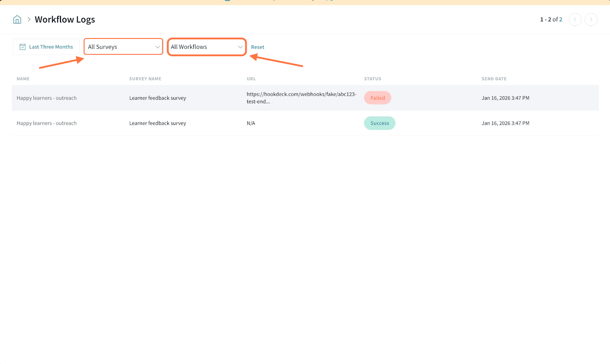The image size is (610, 364).
Task: Expand the All Surveys dropdown
Action: 123,47
